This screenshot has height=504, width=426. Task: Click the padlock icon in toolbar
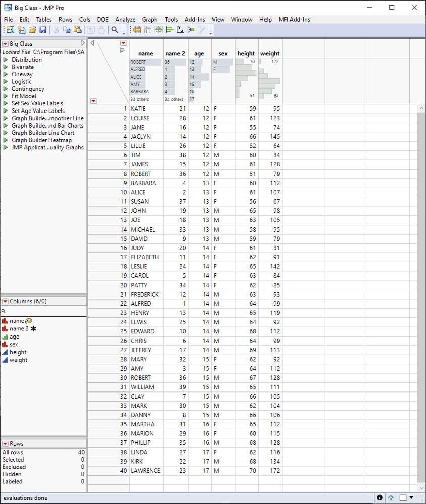[x=101, y=30]
